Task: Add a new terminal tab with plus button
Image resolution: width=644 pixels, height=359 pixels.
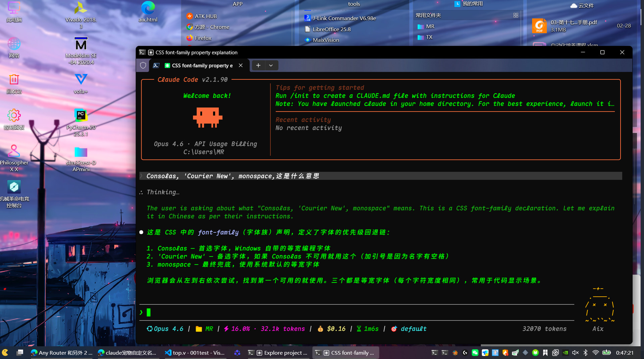Action: coord(258,65)
